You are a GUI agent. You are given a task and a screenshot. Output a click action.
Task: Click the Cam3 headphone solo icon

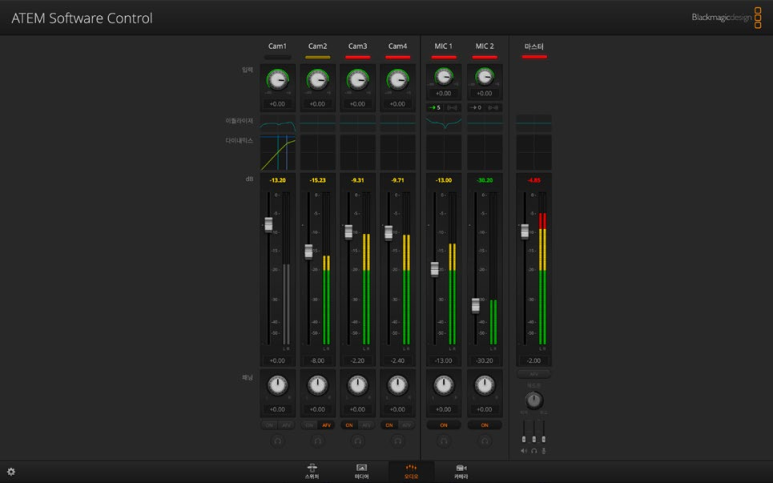click(x=357, y=441)
